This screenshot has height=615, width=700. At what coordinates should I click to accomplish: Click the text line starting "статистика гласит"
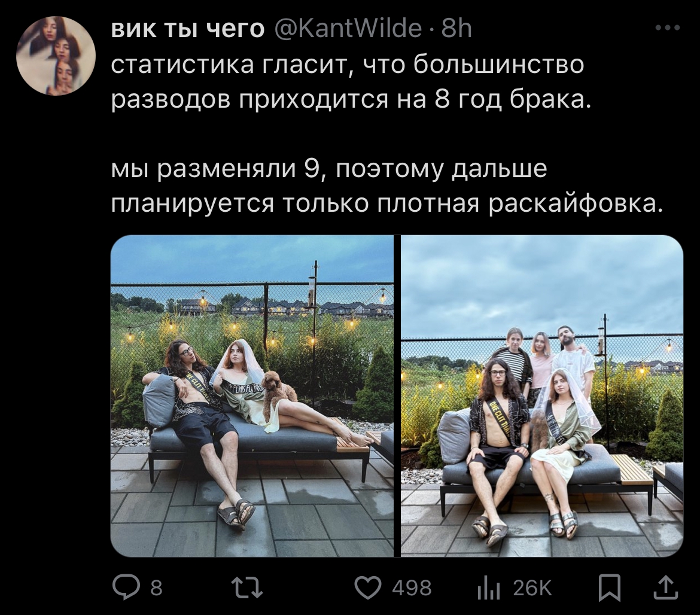[x=348, y=65]
